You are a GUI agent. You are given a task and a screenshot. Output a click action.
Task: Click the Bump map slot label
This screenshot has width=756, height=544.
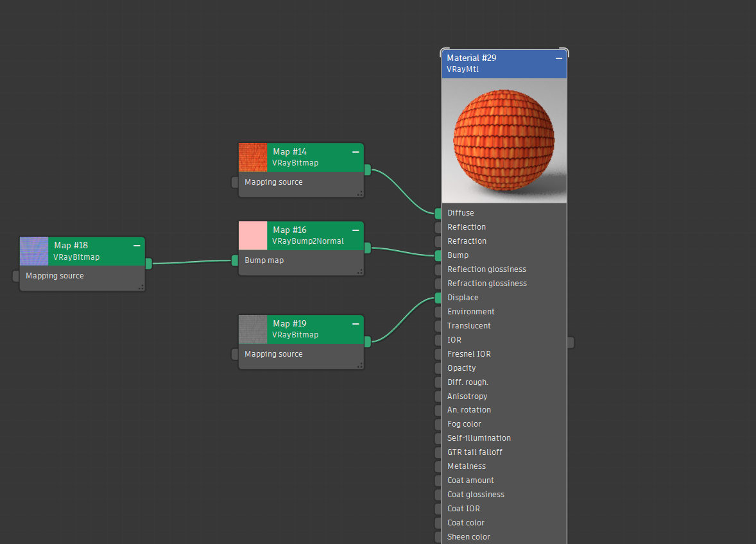[264, 260]
